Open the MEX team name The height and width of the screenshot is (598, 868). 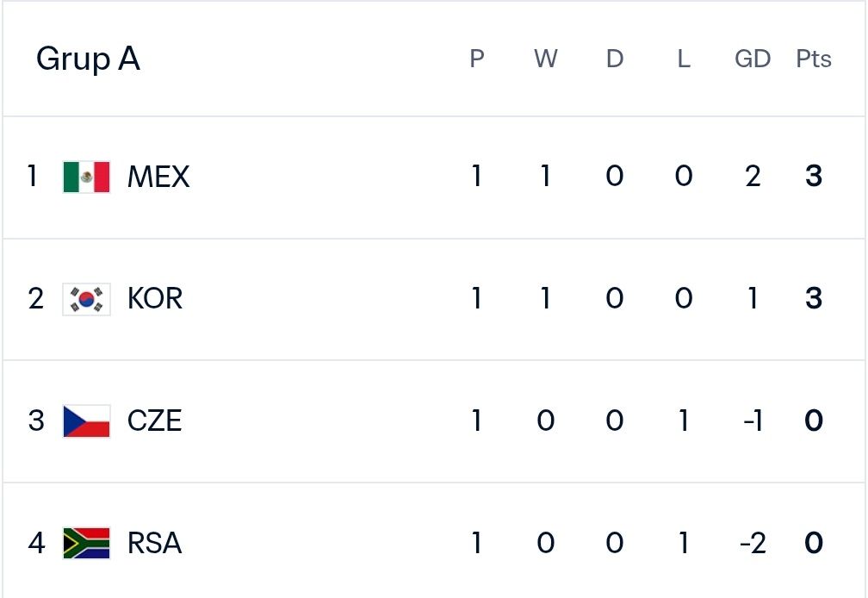point(158,177)
